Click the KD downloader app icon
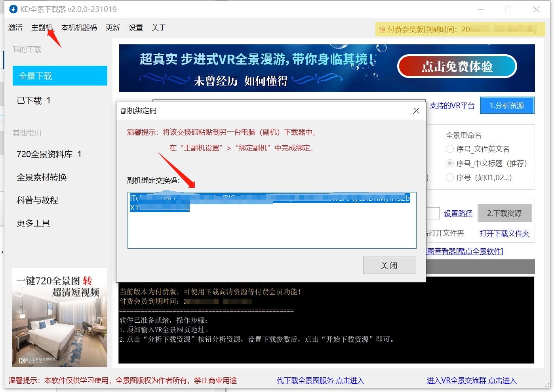 13,9
